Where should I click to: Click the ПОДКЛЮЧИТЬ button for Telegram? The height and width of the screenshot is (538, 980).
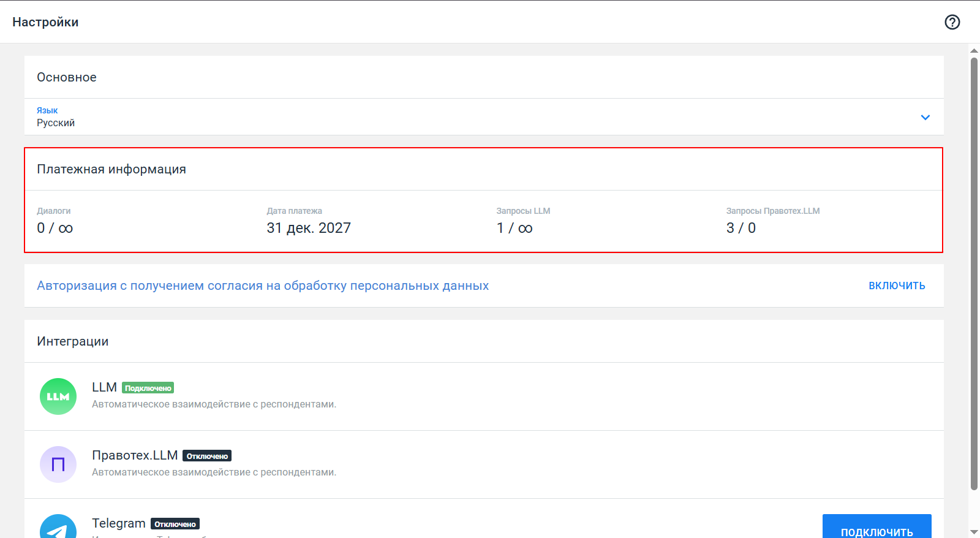click(x=876, y=528)
